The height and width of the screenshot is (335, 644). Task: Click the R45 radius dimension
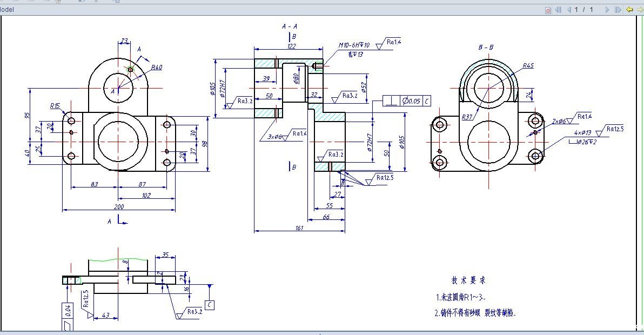pyautogui.click(x=528, y=66)
